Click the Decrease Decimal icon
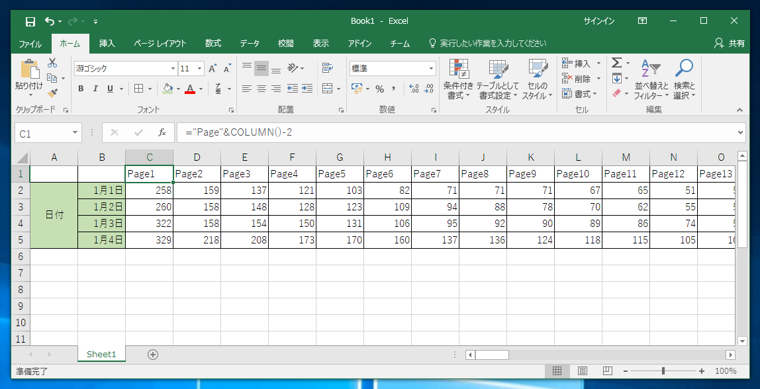760x389 pixels. point(428,89)
